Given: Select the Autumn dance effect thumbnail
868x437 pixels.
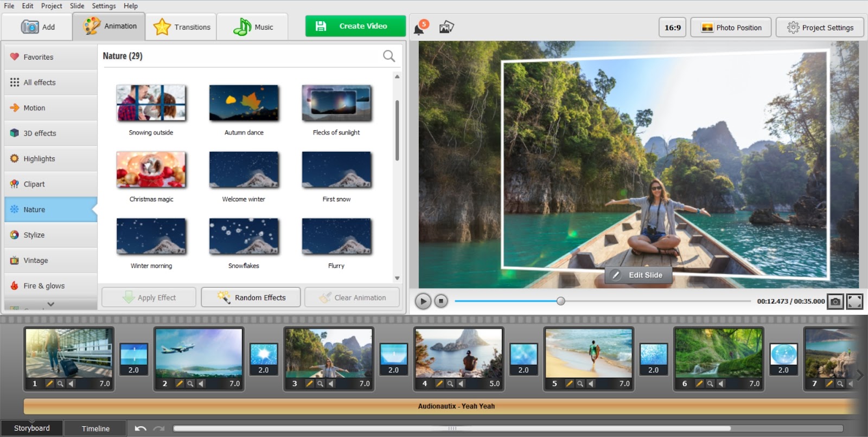Looking at the screenshot, I should (x=244, y=103).
